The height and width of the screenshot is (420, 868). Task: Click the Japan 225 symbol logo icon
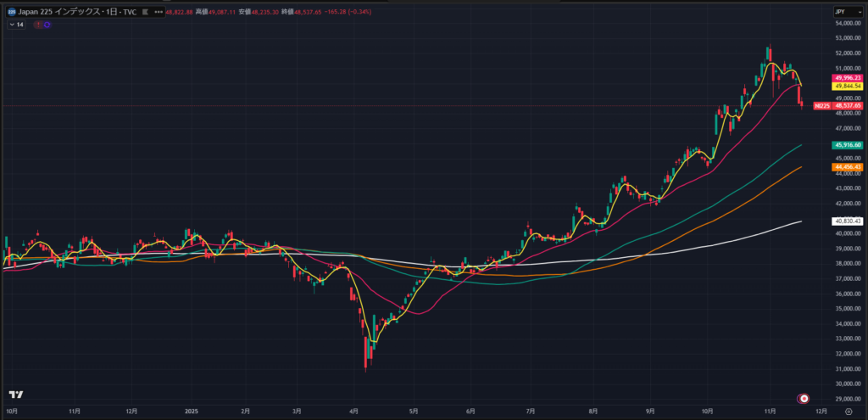(x=9, y=13)
